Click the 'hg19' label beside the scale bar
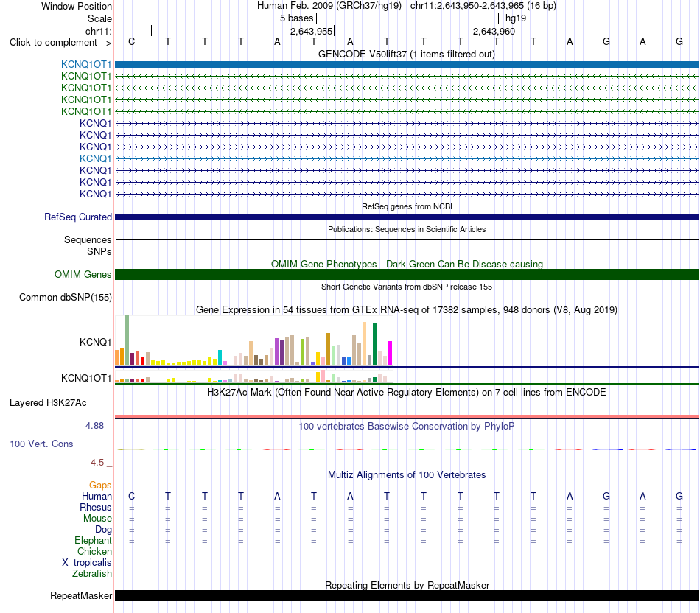Screen dimensions: 700x613 [516, 18]
